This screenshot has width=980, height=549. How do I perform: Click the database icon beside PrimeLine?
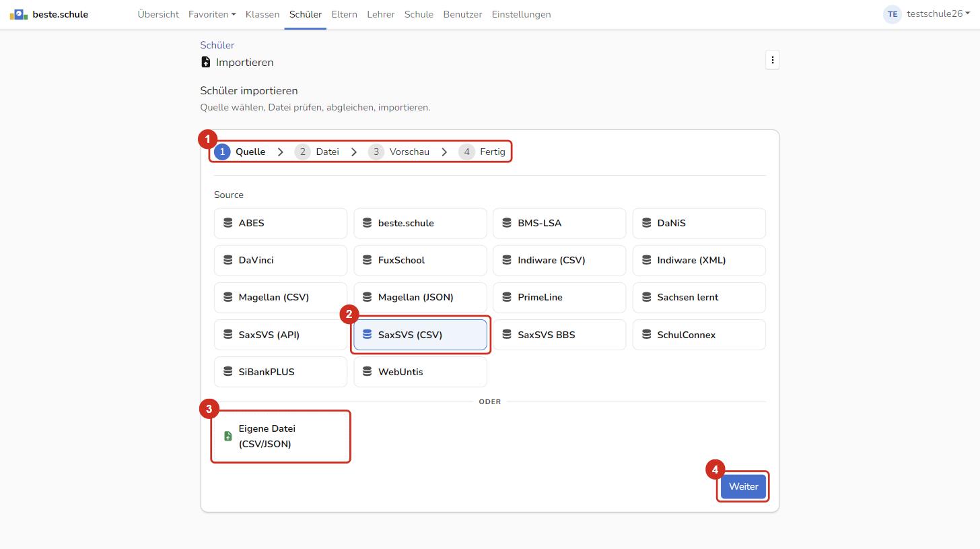coord(507,297)
